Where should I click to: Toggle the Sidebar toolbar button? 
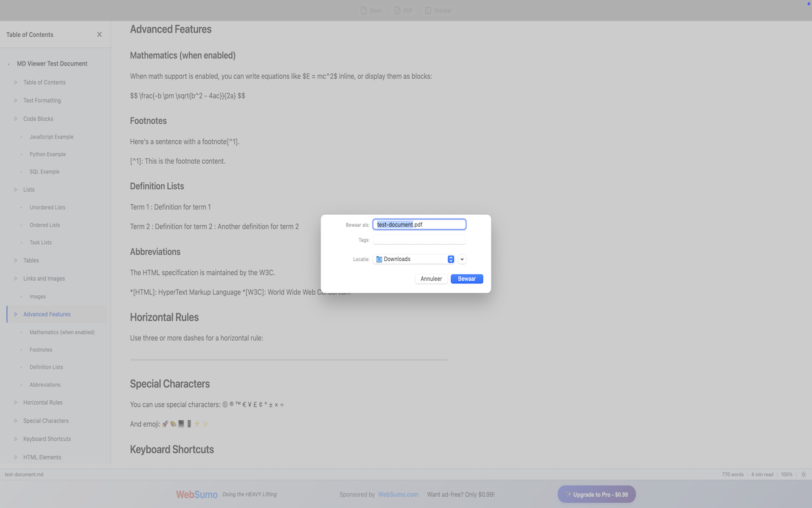point(438,10)
